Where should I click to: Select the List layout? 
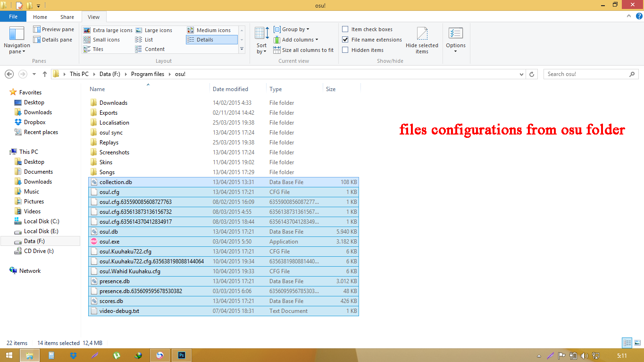click(144, 40)
